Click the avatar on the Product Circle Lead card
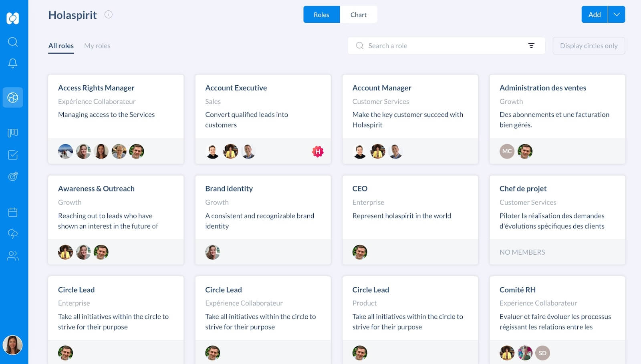This screenshot has height=364, width=641. (360, 353)
